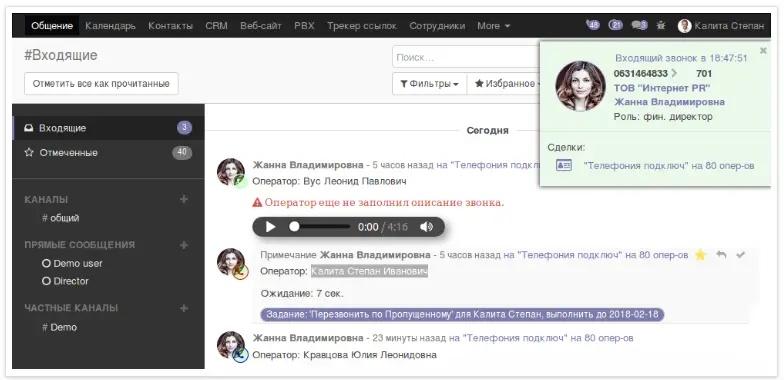Click the #Входящие page title

tap(60, 56)
